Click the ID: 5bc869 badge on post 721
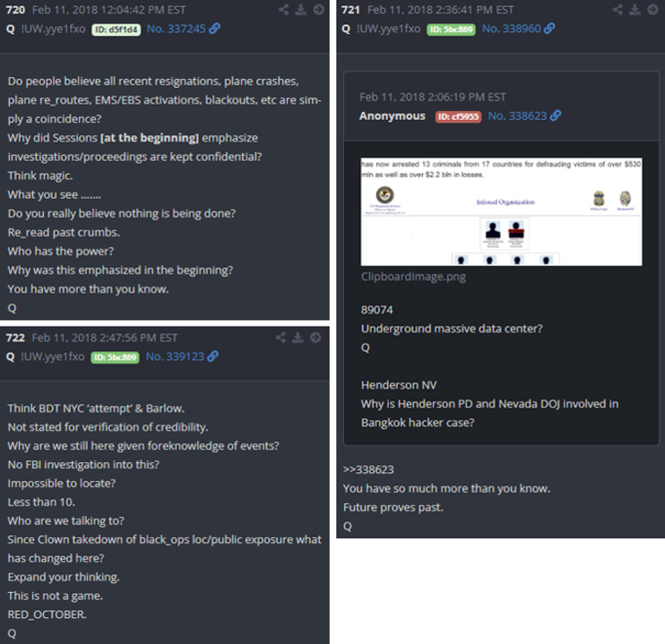The image size is (665, 644). [452, 30]
